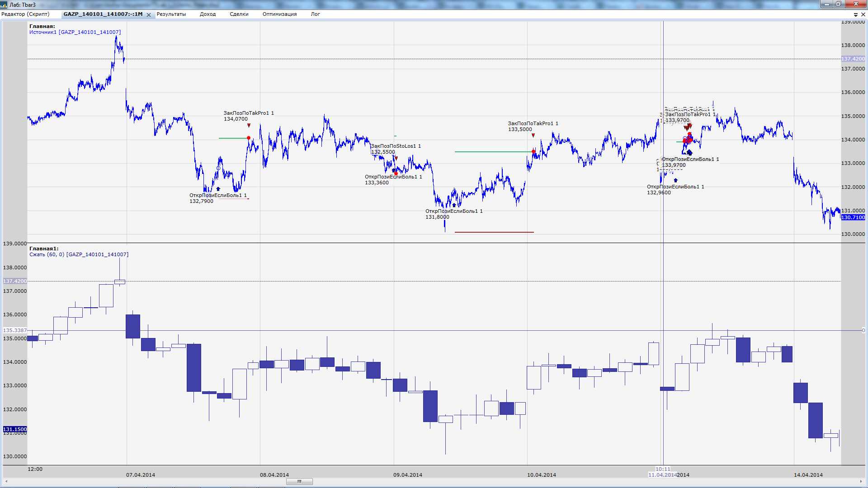Close the GAZP_140101_141007 chart tab

point(149,14)
